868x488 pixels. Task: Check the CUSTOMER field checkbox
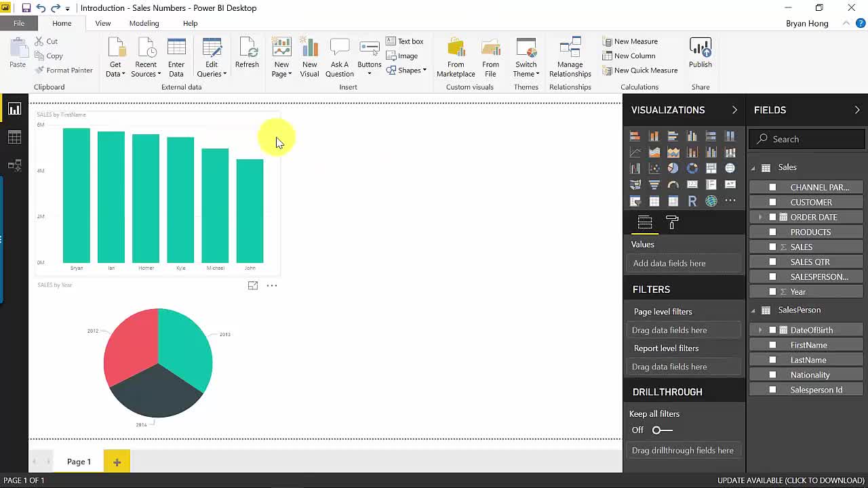[x=772, y=202]
